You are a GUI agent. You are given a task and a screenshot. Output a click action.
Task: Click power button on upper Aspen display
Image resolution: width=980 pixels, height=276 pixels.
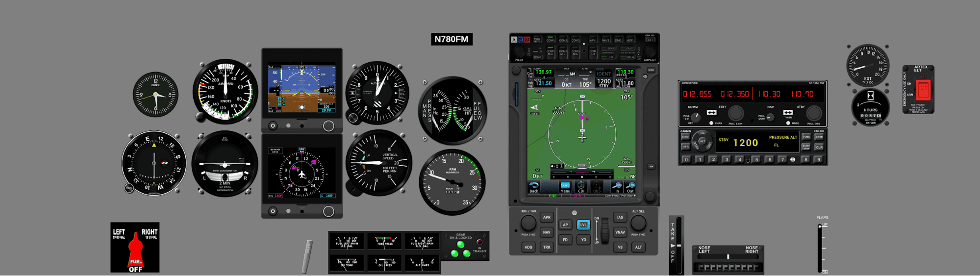coord(273,126)
